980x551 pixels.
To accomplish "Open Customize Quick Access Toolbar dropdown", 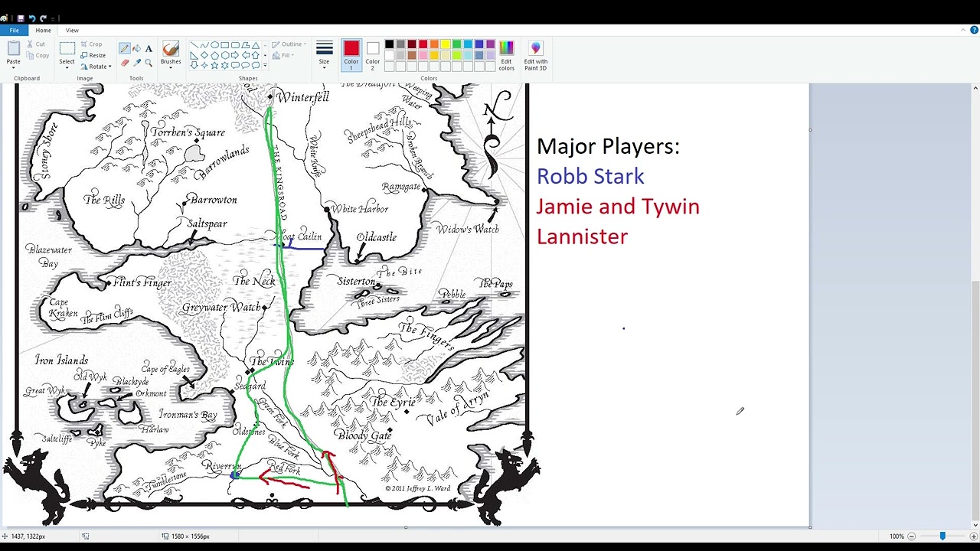I will pyautogui.click(x=53, y=19).
